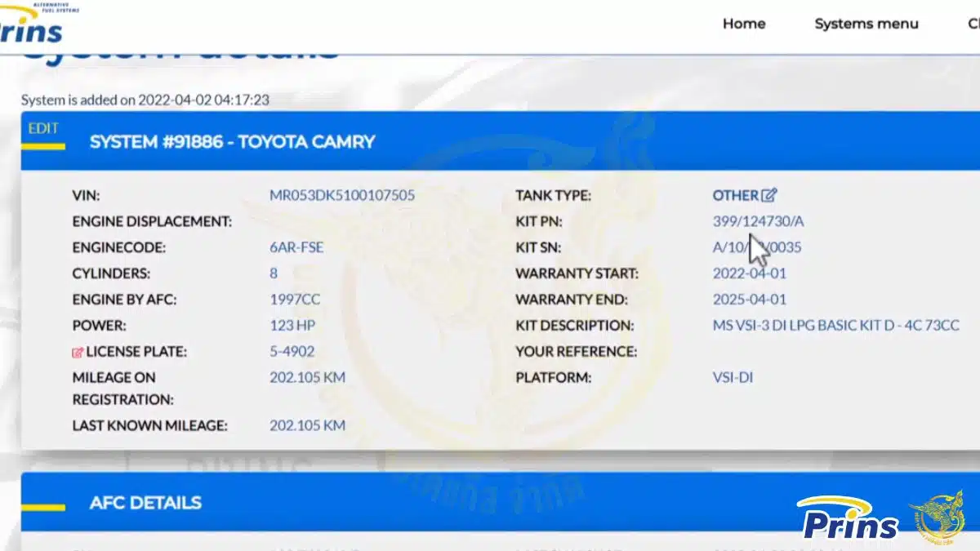
Task: Click the edit icon next to Tank Type OTHER
Action: pos(769,195)
